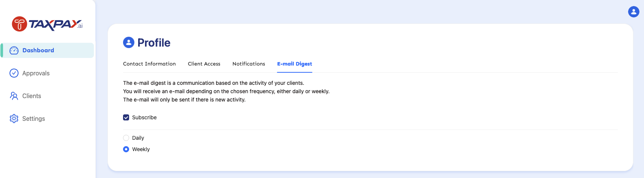Image resolution: width=644 pixels, height=178 pixels.
Task: Click the Settings gear icon
Action: pyautogui.click(x=14, y=119)
